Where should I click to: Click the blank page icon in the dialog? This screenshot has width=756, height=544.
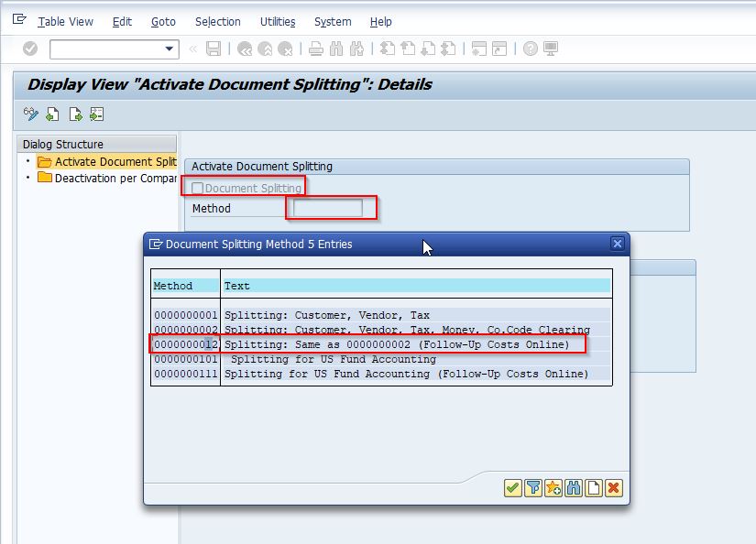(594, 488)
